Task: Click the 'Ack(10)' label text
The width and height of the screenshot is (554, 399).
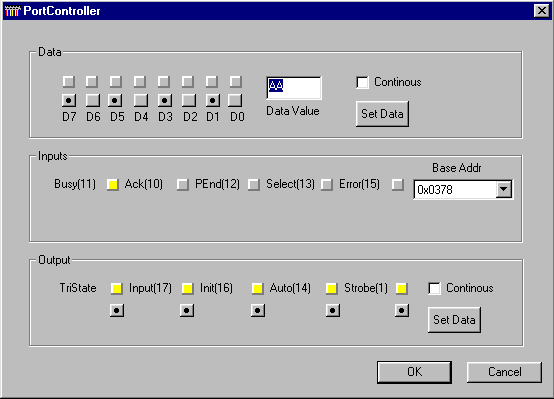Action: (144, 184)
